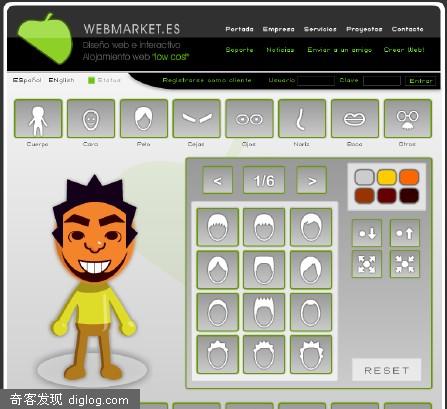Open the Cejas eyebrows category
This screenshot has height=409, width=447.
196,118
